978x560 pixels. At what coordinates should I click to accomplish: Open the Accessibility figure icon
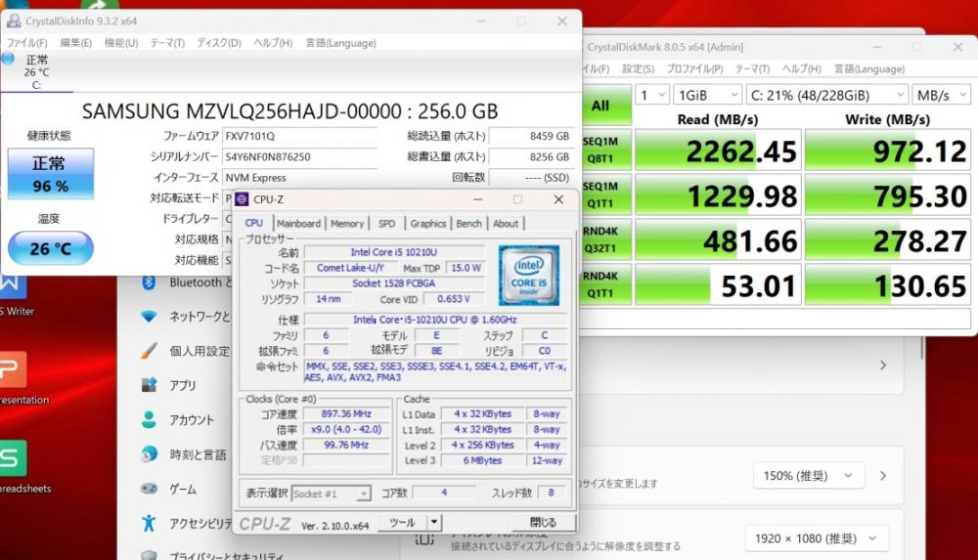click(x=149, y=523)
